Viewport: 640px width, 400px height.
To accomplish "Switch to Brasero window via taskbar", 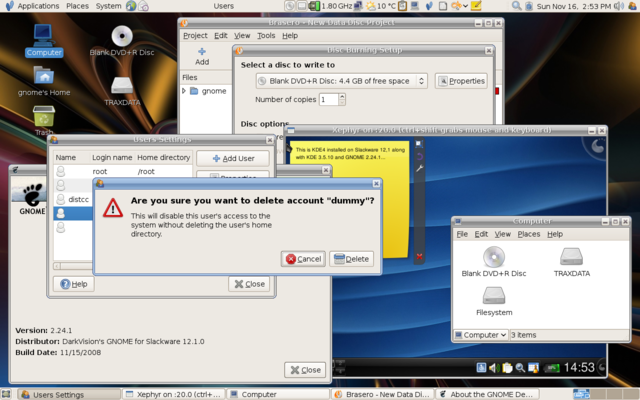I will tap(382, 394).
